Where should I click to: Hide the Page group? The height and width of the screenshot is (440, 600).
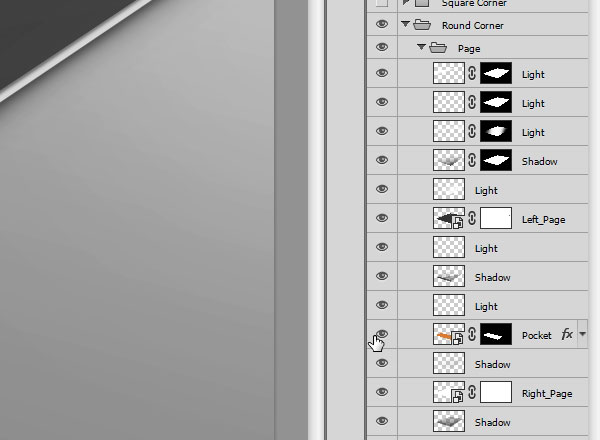[x=382, y=47]
